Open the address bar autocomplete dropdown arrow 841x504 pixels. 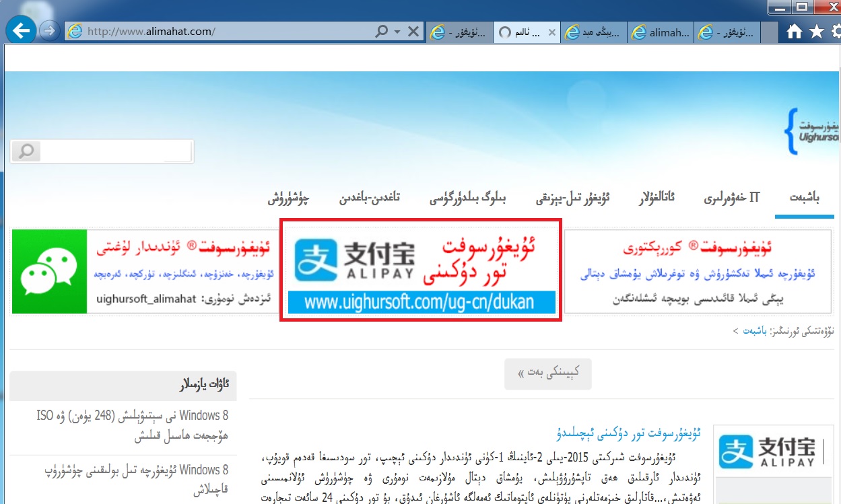click(397, 32)
